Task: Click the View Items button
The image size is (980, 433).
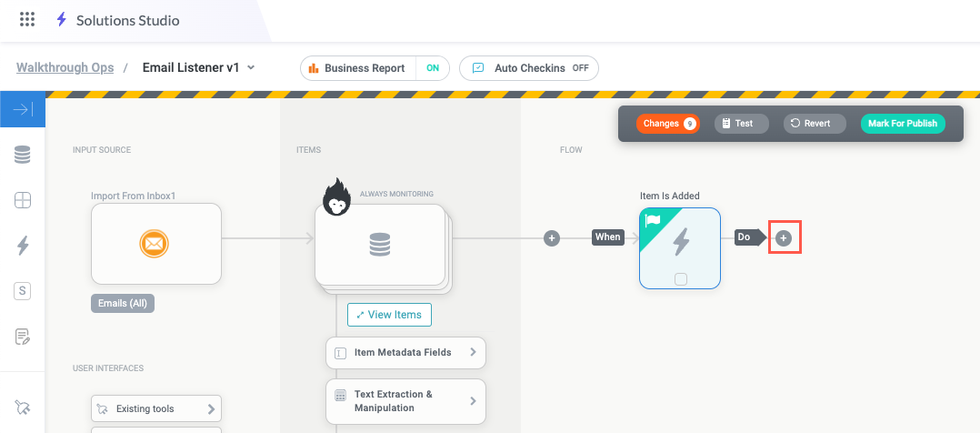Action: point(389,315)
